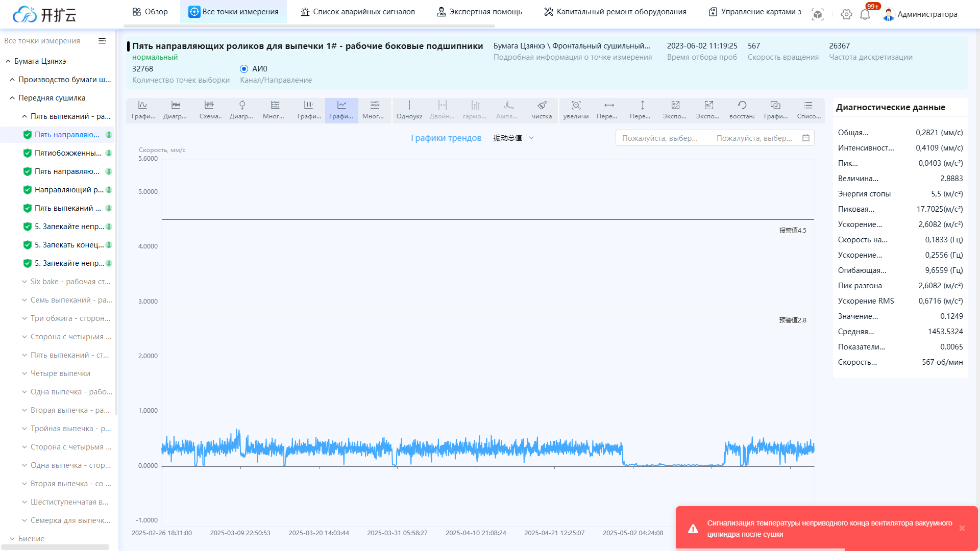The width and height of the screenshot is (980, 551).
Task: Activate the 'увеличи' zoom tool
Action: [576, 110]
